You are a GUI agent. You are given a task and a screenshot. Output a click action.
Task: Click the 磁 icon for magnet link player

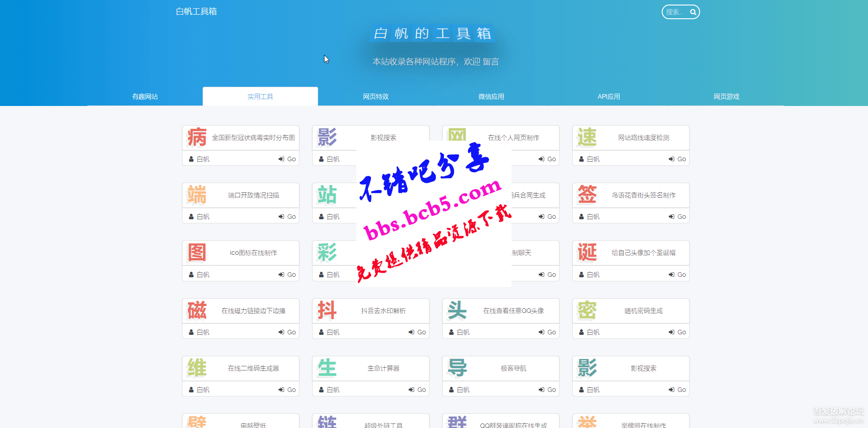click(197, 311)
